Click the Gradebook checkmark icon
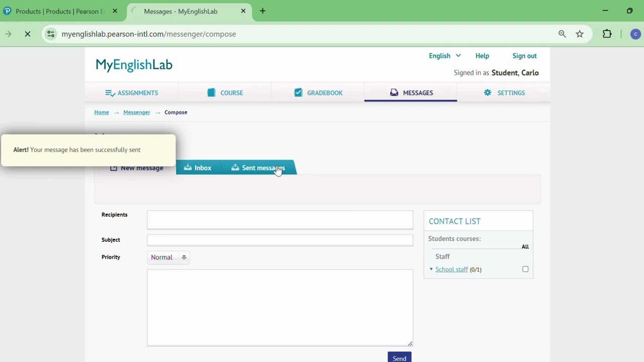Image resolution: width=644 pixels, height=362 pixels. [298, 93]
